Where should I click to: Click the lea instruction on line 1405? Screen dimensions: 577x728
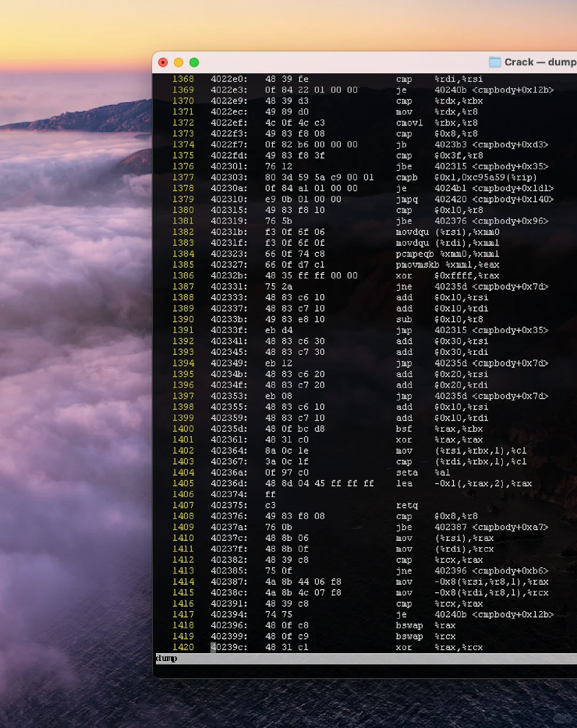coord(404,483)
